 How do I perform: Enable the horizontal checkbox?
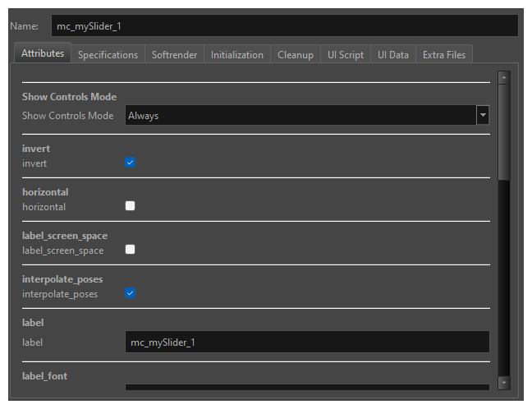(130, 205)
